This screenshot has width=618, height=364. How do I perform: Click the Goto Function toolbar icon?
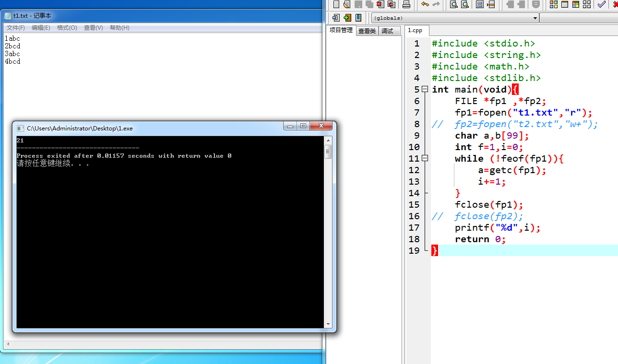point(480,4)
